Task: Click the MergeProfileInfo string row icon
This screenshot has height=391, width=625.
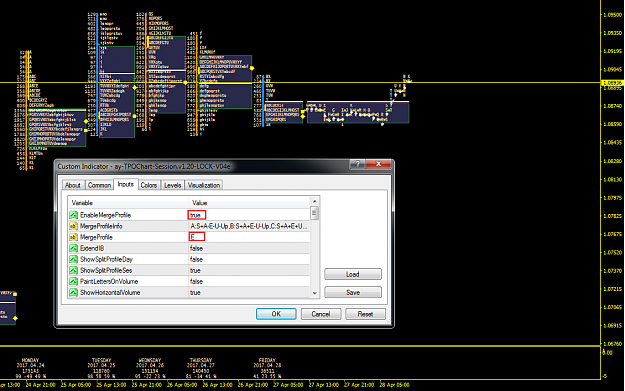Action: (73, 226)
